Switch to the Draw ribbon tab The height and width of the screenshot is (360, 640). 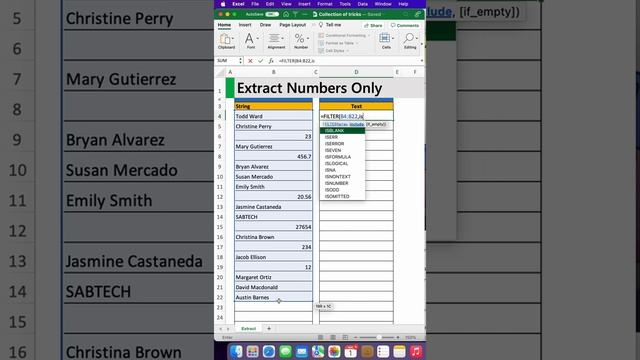[265, 25]
